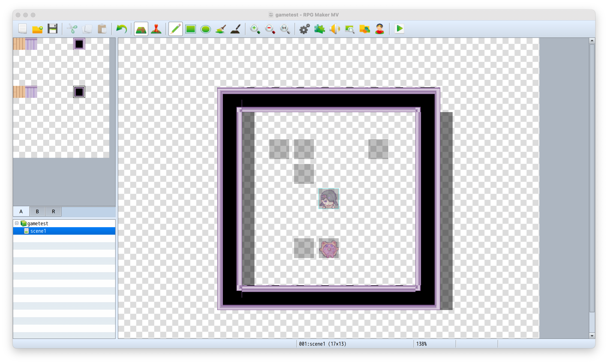The width and height of the screenshot is (608, 364).
Task: Click the 001:scene1 (17x13) status text
Action: pyautogui.click(x=322, y=344)
